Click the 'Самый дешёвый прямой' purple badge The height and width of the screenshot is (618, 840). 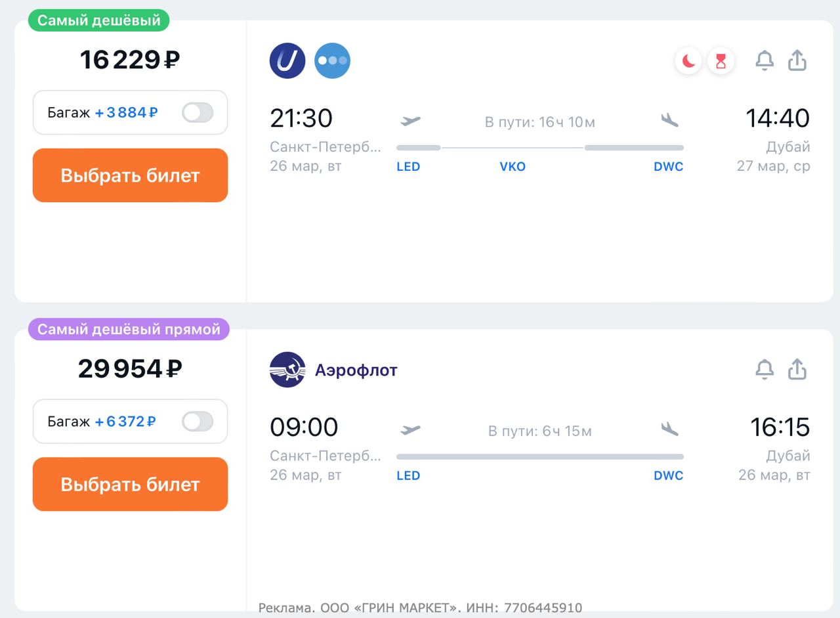[129, 329]
